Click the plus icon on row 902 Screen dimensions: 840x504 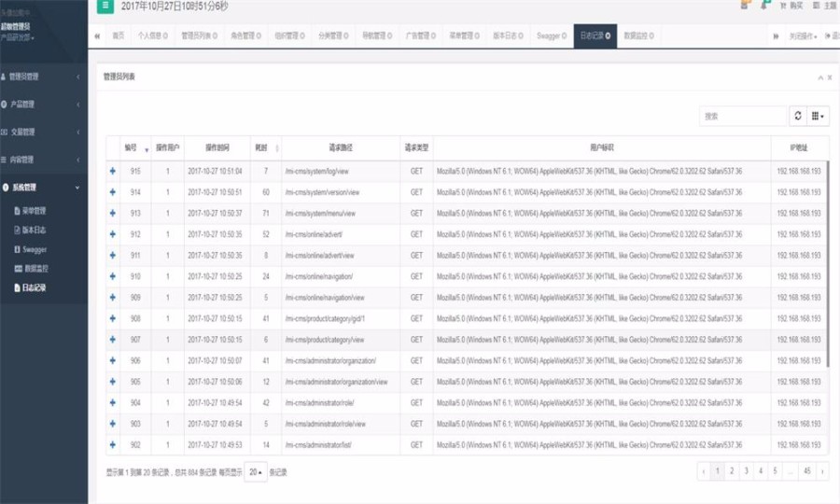coord(113,444)
